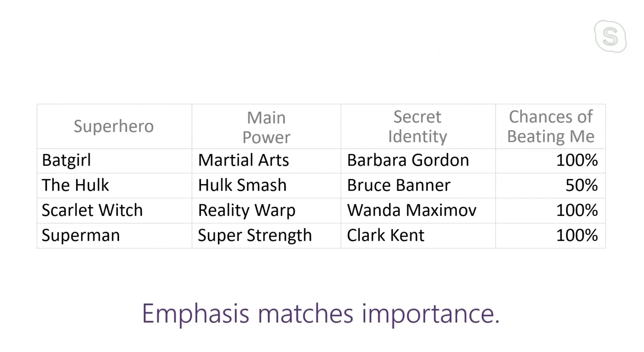Select the Main Power column header
The image size is (644, 352).
coord(267,126)
